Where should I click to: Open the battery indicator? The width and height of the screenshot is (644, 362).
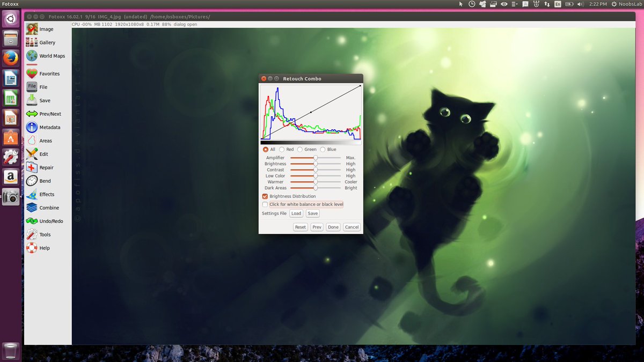click(x=569, y=4)
